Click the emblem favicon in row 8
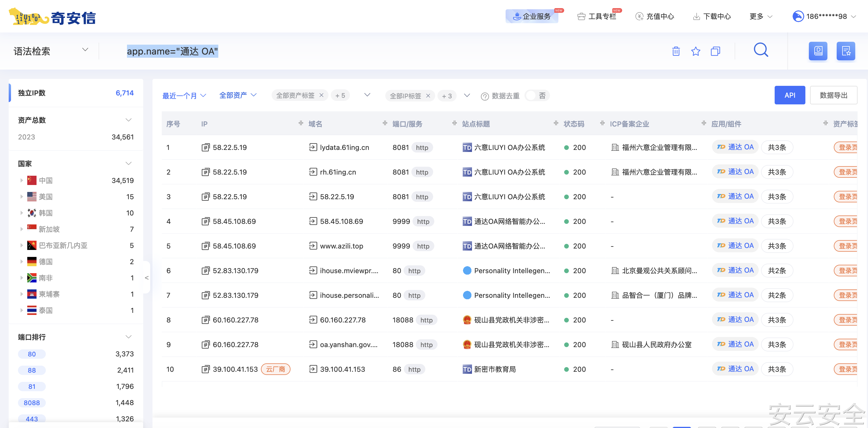 tap(467, 320)
